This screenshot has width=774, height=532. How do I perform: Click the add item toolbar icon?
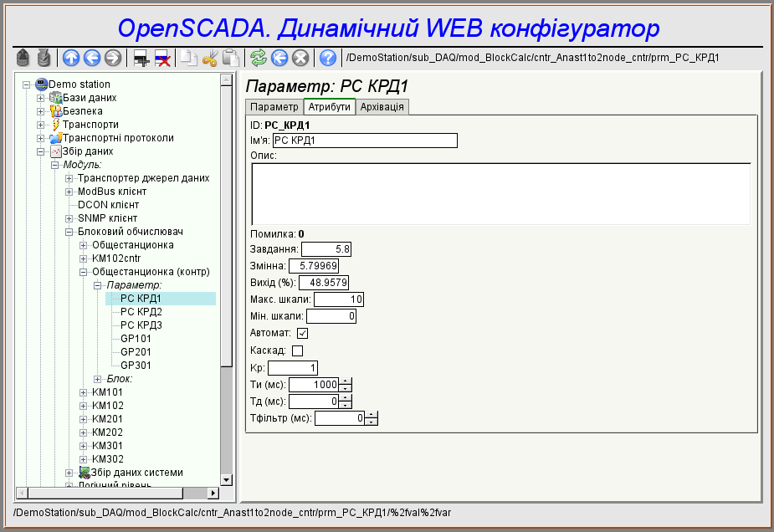141,58
